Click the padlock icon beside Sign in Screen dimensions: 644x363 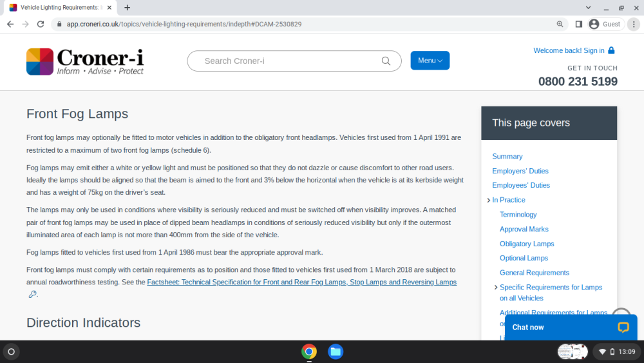[x=611, y=50]
